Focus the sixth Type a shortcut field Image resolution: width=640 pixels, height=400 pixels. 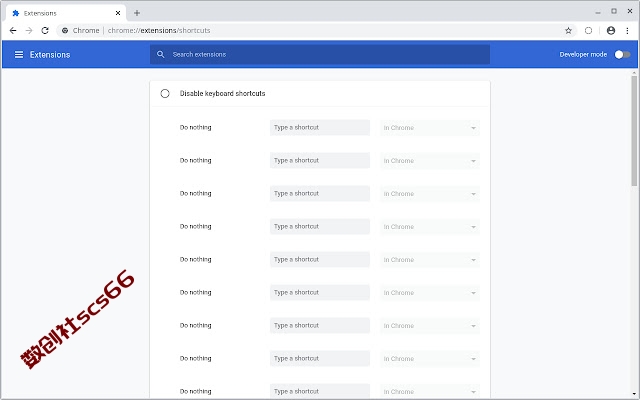pos(320,293)
